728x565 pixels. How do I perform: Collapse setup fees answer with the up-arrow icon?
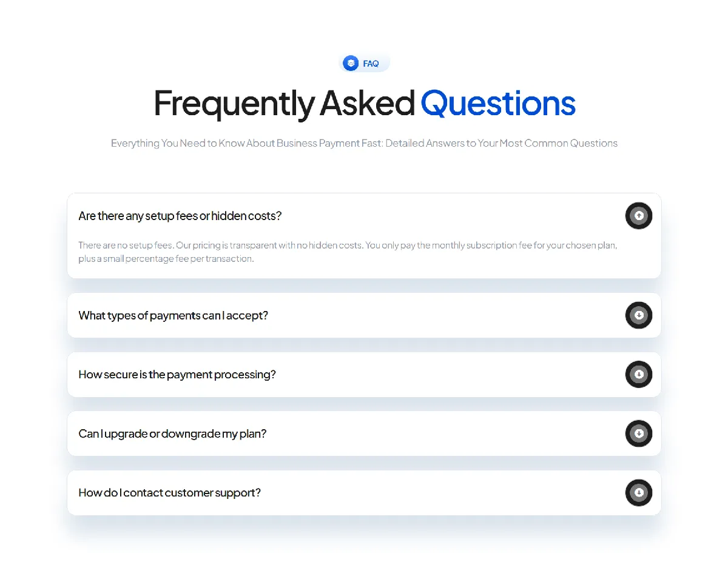click(639, 215)
